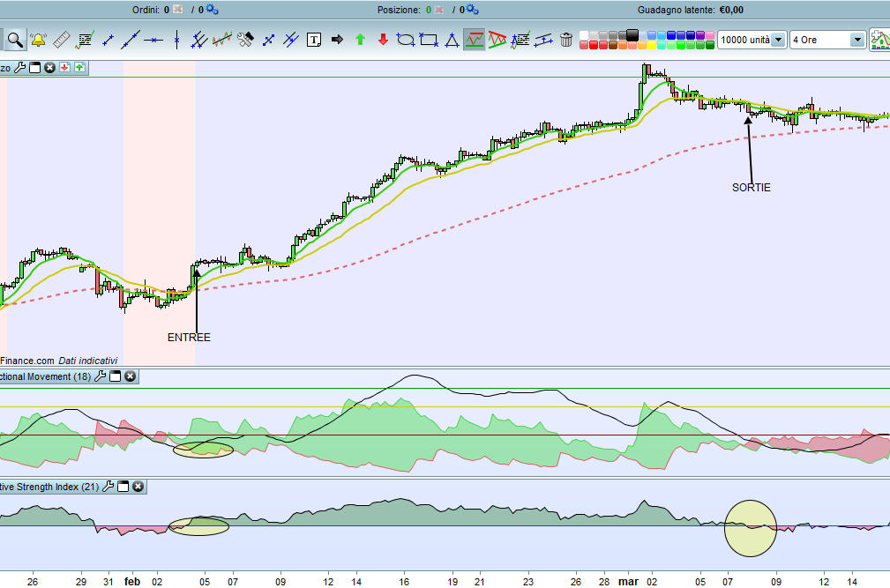Viewport: 890px width, 588px height.
Task: Choose the white color swatch
Action: pyautogui.click(x=584, y=35)
